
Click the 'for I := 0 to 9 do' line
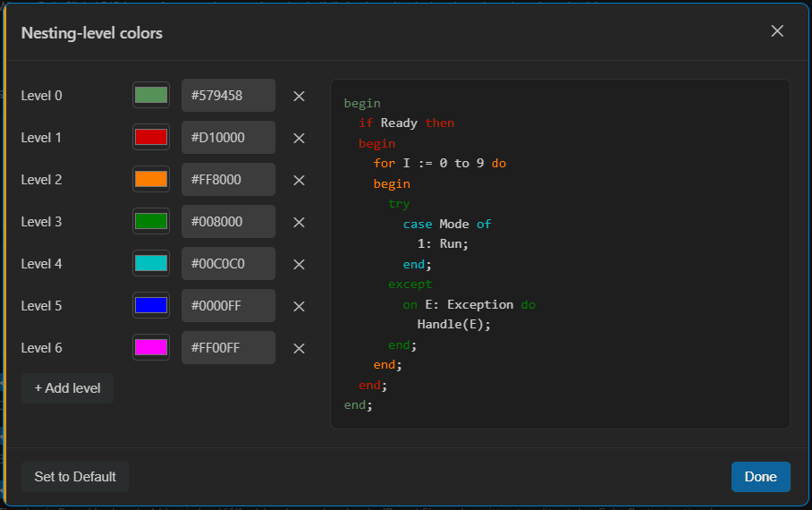[x=440, y=163]
